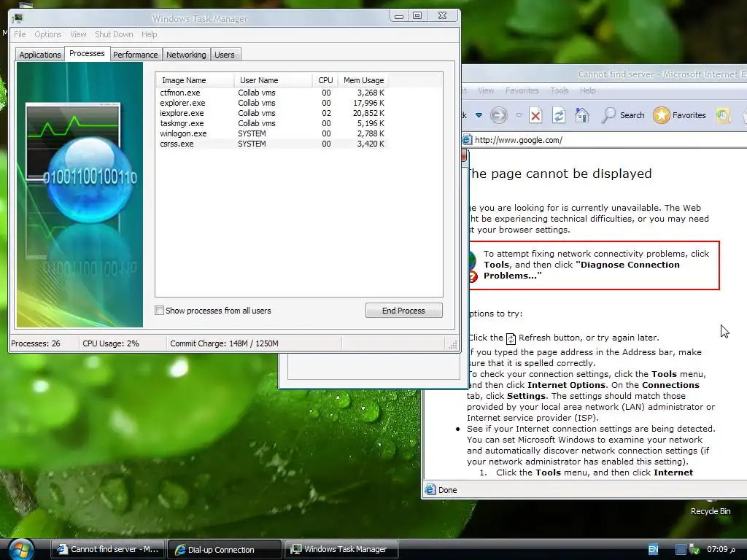Click the Task Manager title bar icon
This screenshot has width=747, height=560.
(18, 18)
